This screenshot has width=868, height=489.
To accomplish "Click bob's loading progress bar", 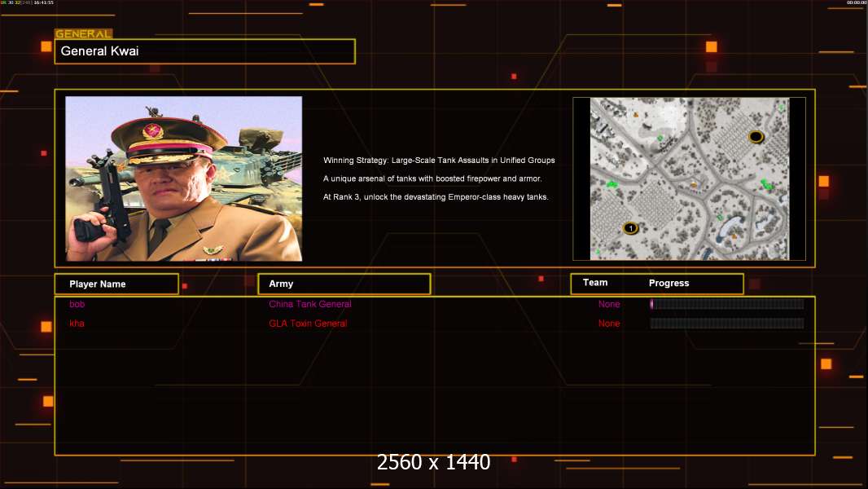I will point(727,303).
